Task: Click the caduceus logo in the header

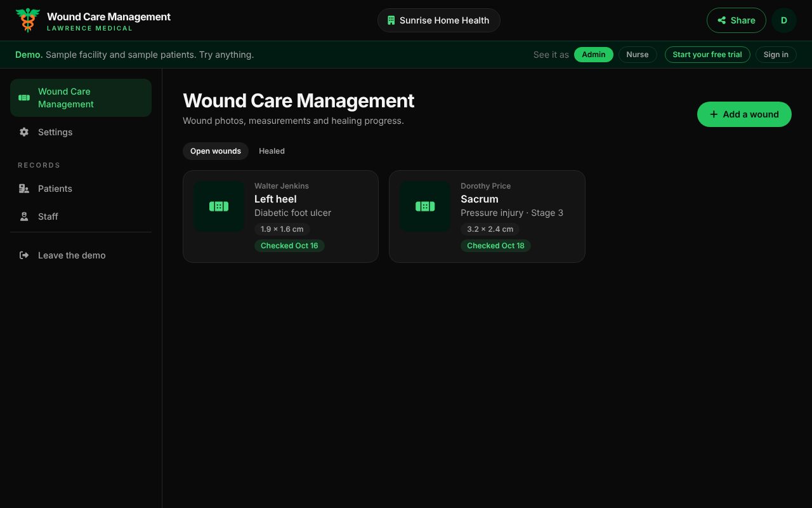Action: 28,20
